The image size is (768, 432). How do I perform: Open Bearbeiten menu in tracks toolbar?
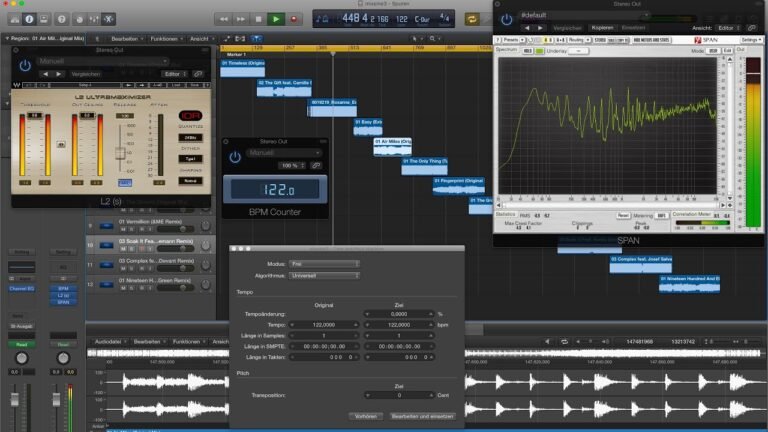click(x=127, y=38)
